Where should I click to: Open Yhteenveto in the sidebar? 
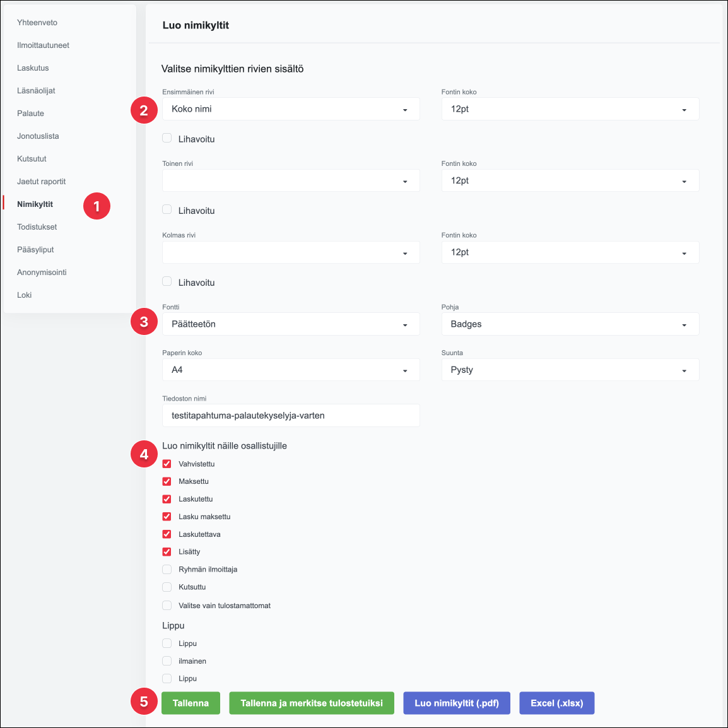coord(37,22)
